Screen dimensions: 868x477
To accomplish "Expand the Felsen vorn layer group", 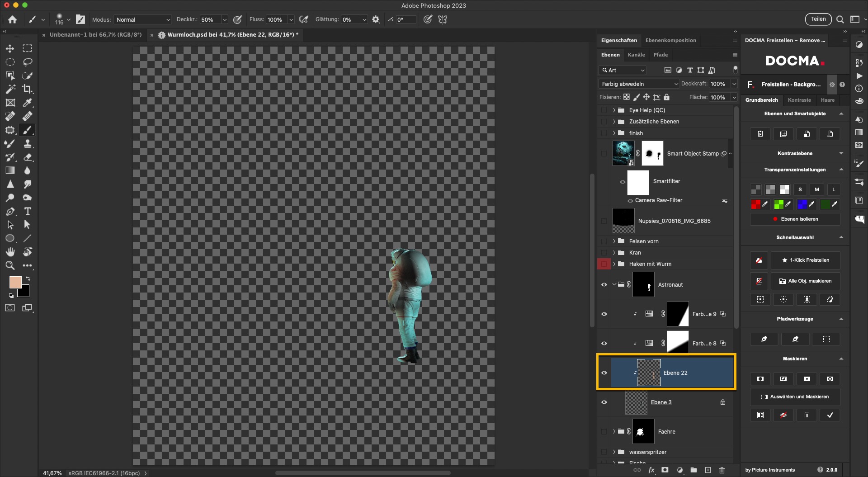I will click(x=614, y=241).
